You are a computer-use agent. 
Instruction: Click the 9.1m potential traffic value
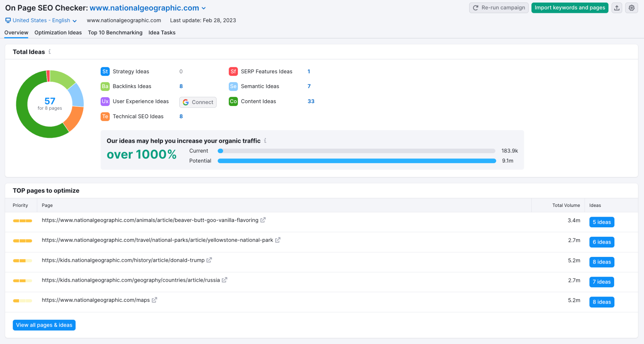click(508, 161)
